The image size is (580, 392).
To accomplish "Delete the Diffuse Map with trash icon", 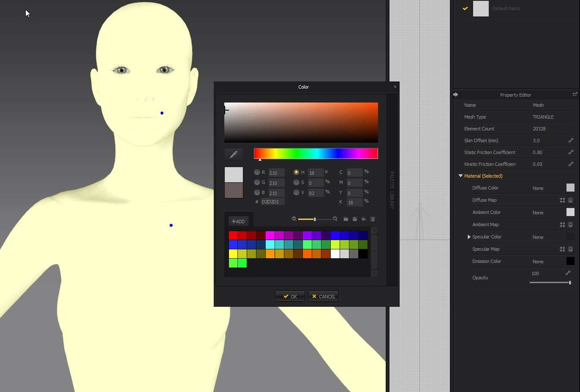I will pyautogui.click(x=570, y=200).
